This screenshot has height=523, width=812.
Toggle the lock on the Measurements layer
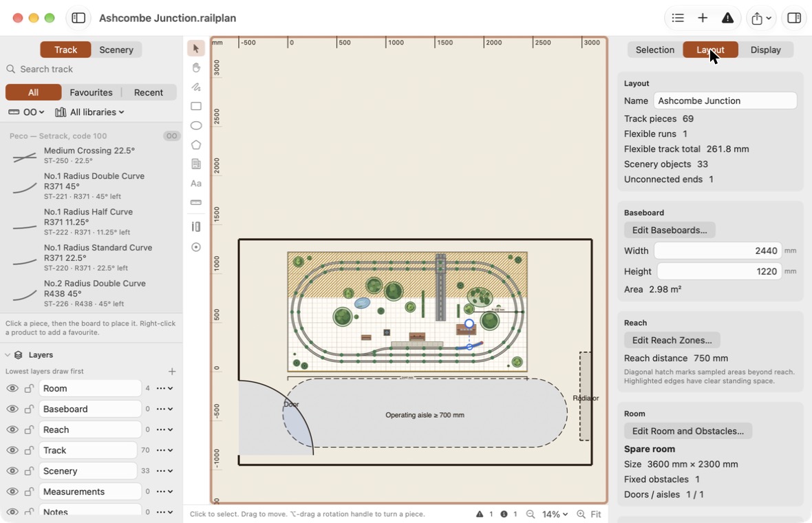[30, 491]
